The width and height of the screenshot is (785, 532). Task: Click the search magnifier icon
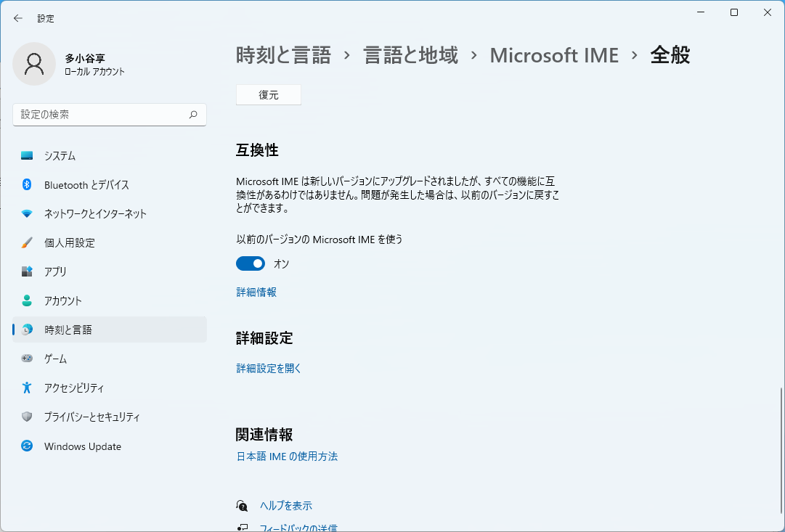click(x=193, y=115)
